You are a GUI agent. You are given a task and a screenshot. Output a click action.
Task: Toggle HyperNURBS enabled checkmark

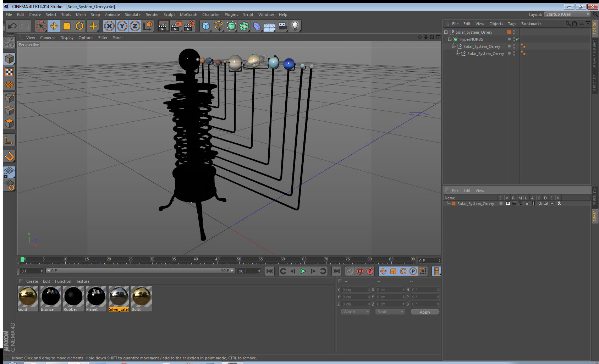click(517, 39)
